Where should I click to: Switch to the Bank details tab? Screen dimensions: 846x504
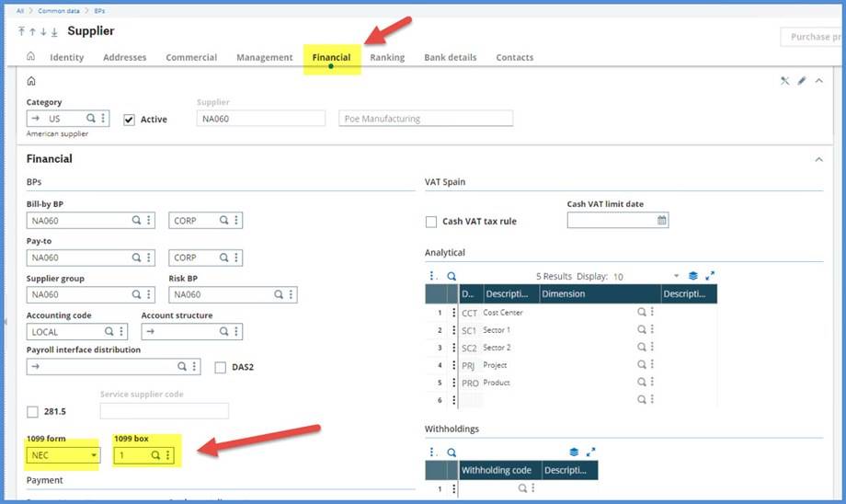pyautogui.click(x=450, y=57)
